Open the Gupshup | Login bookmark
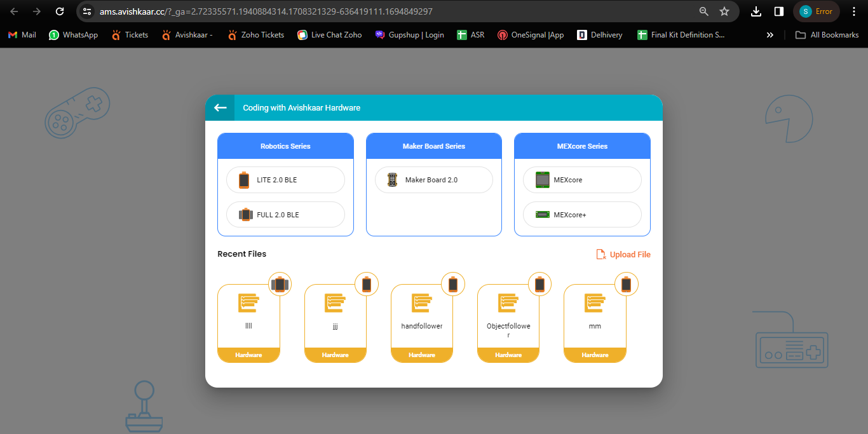The width and height of the screenshot is (868, 434). pyautogui.click(x=410, y=35)
